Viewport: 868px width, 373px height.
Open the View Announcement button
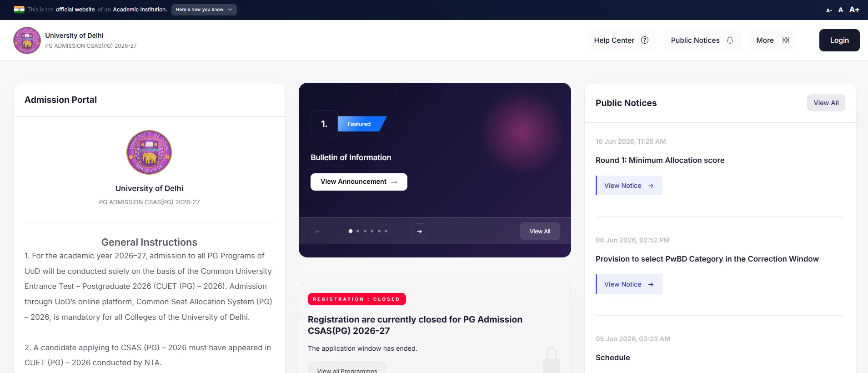[x=359, y=181]
